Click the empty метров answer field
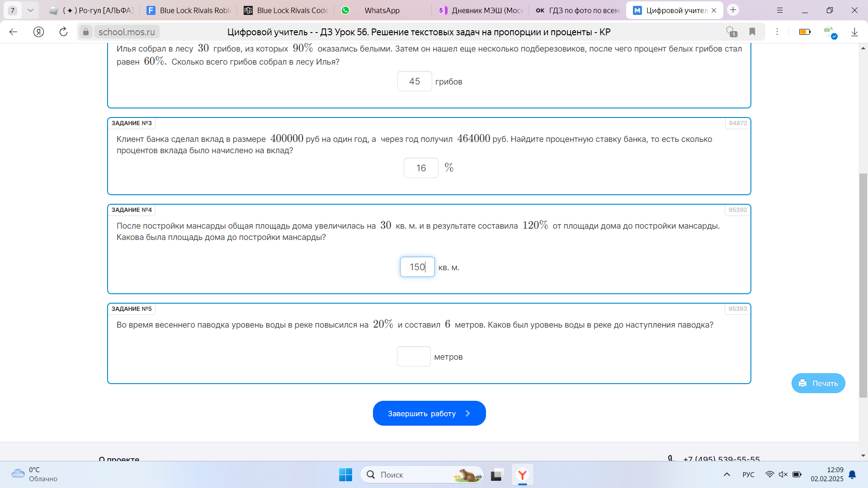The width and height of the screenshot is (868, 488). coord(414,357)
